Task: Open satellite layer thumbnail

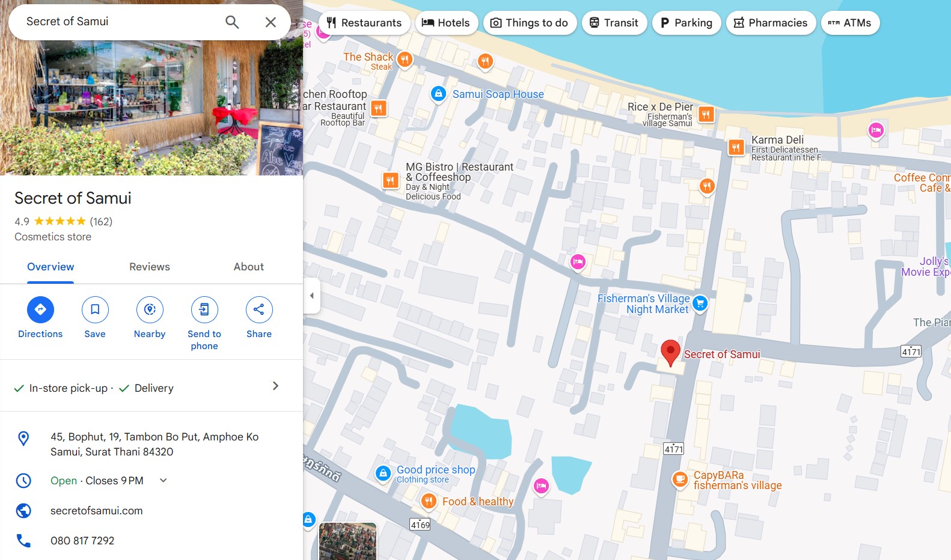Action: click(347, 541)
